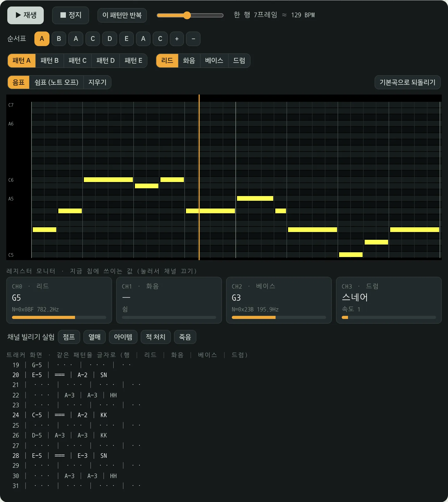Viewport: 448px width, 502px height.
Task: Click the G-5 lead note in tracker row 19
Action: pos(37,365)
